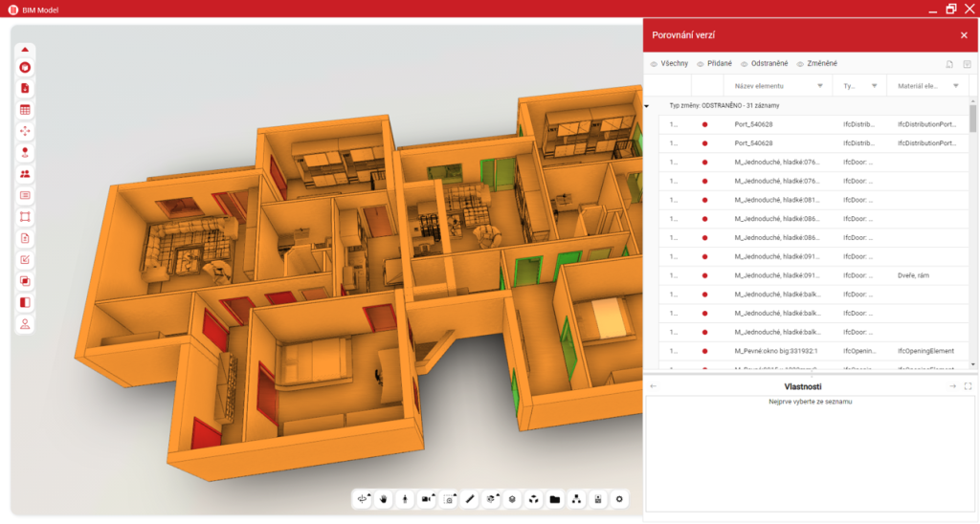
Task: Select the pan hand tool
Action: coord(384,498)
